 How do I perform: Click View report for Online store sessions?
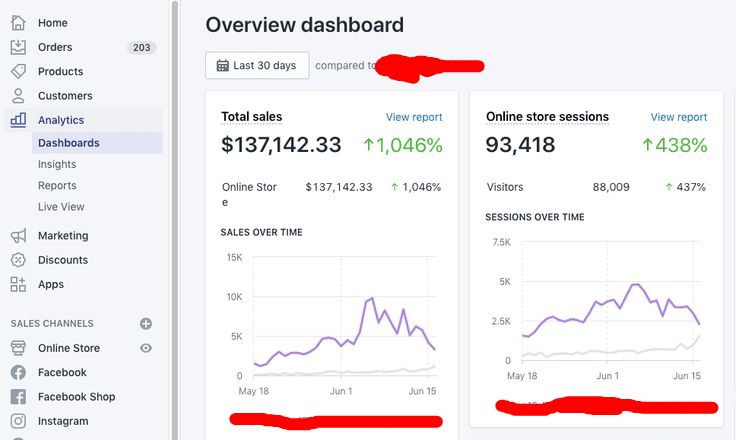click(678, 117)
